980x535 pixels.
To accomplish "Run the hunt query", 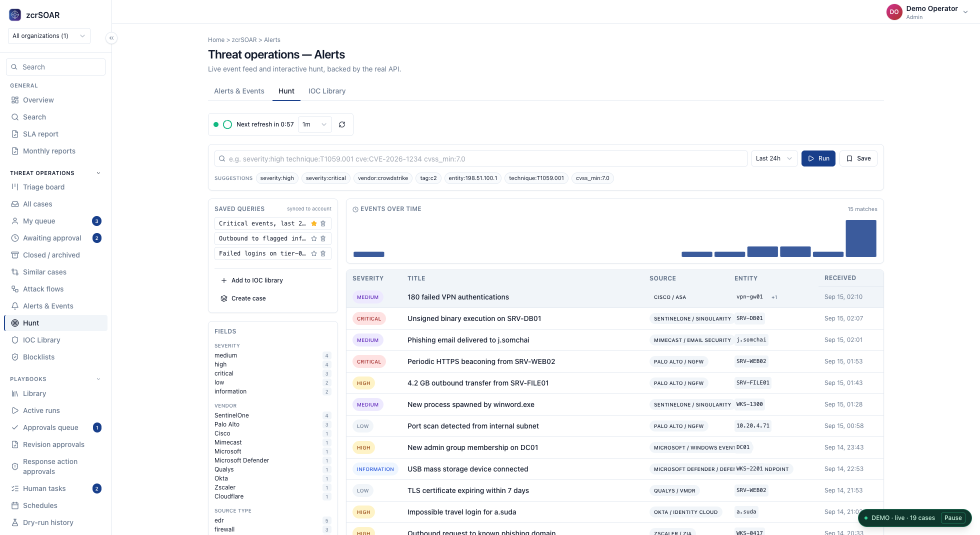I will [818, 158].
